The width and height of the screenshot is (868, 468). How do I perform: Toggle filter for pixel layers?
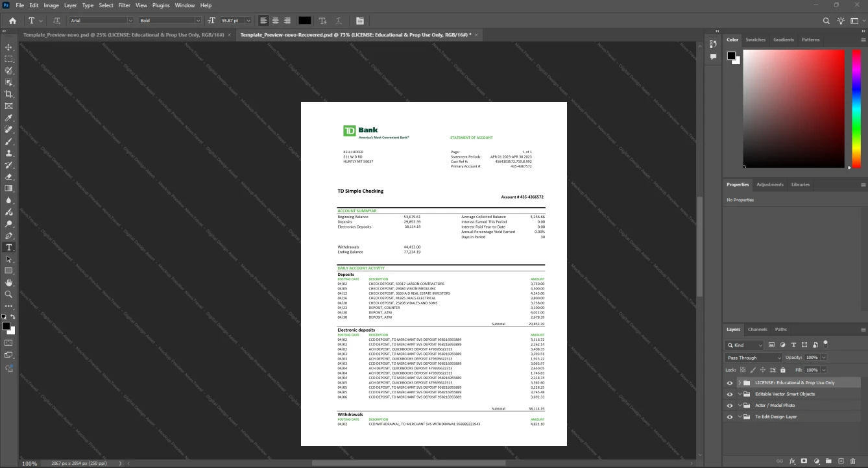(771, 345)
